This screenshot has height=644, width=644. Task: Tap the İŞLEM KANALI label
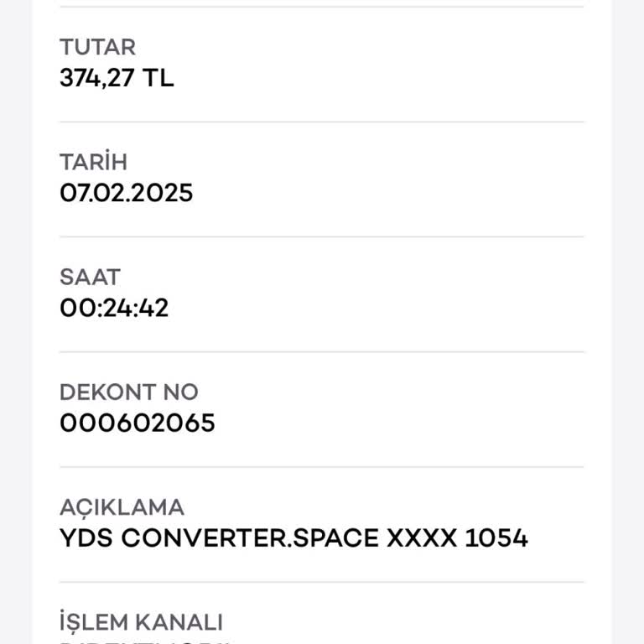tap(141, 622)
